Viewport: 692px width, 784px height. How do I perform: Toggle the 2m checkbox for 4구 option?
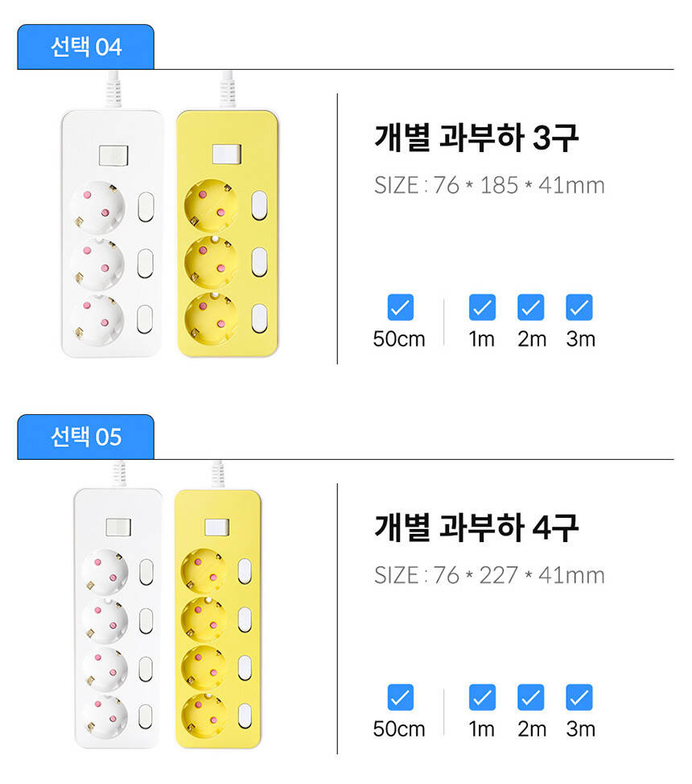click(531, 697)
